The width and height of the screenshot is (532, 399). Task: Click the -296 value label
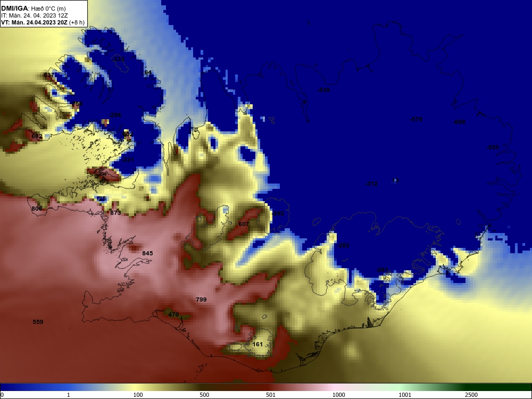pyautogui.click(x=115, y=115)
